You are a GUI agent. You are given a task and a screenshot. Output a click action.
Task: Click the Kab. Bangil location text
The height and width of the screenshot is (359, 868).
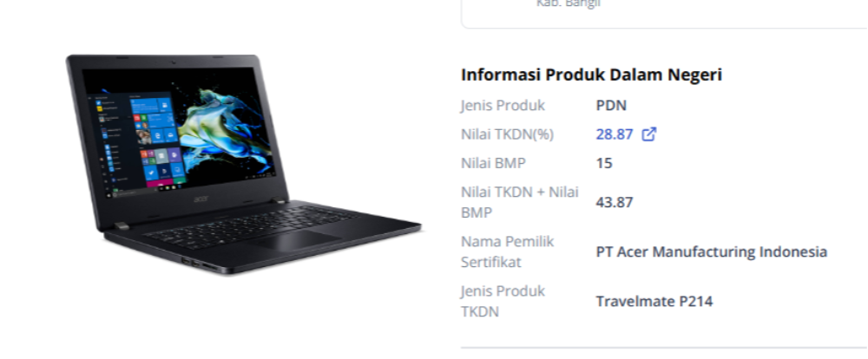pyautogui.click(x=568, y=3)
